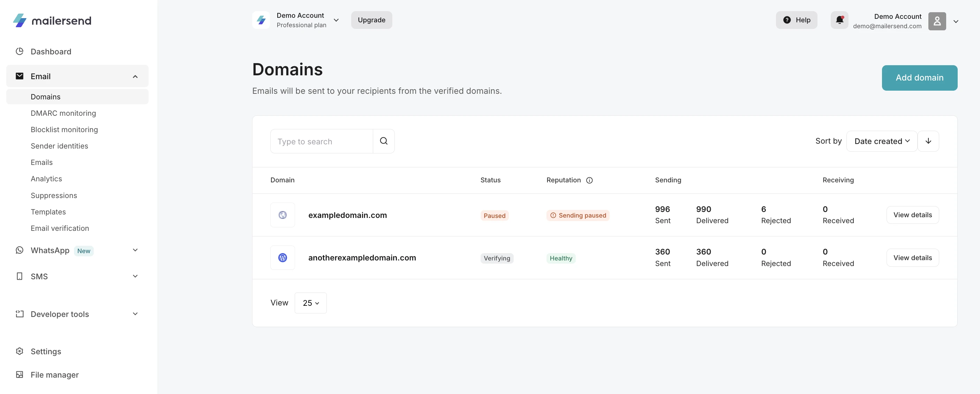Viewport: 980px width, 394px height.
Task: Click the Developer tools icon
Action: pyautogui.click(x=20, y=314)
